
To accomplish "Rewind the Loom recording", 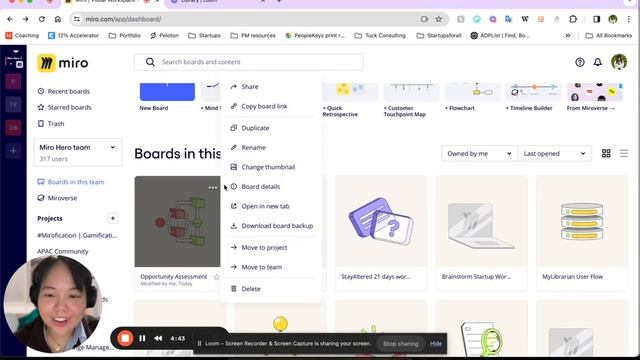I will click(x=158, y=338).
